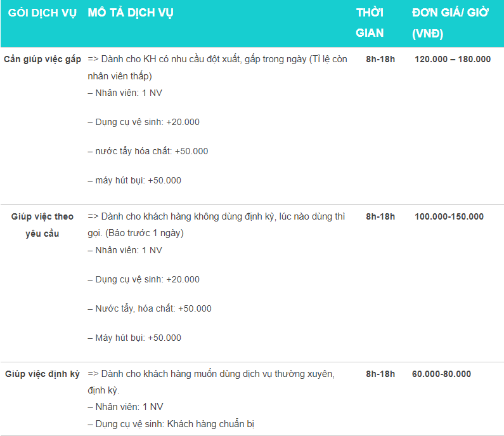Click the 8h-18h time in the on-demand row
Image resolution: width=504 pixels, height=436 pixels.
pyautogui.click(x=380, y=216)
